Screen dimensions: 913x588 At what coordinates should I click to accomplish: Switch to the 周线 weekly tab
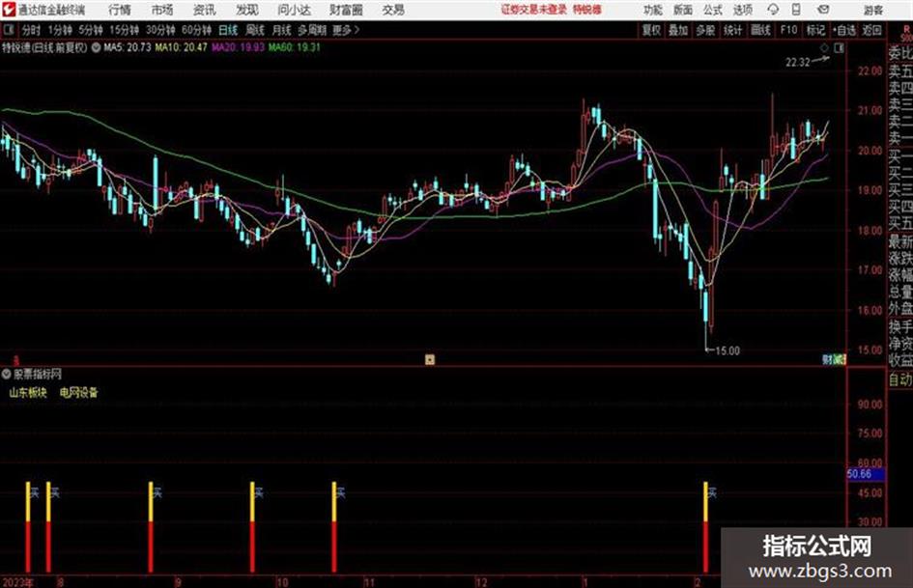click(x=255, y=30)
